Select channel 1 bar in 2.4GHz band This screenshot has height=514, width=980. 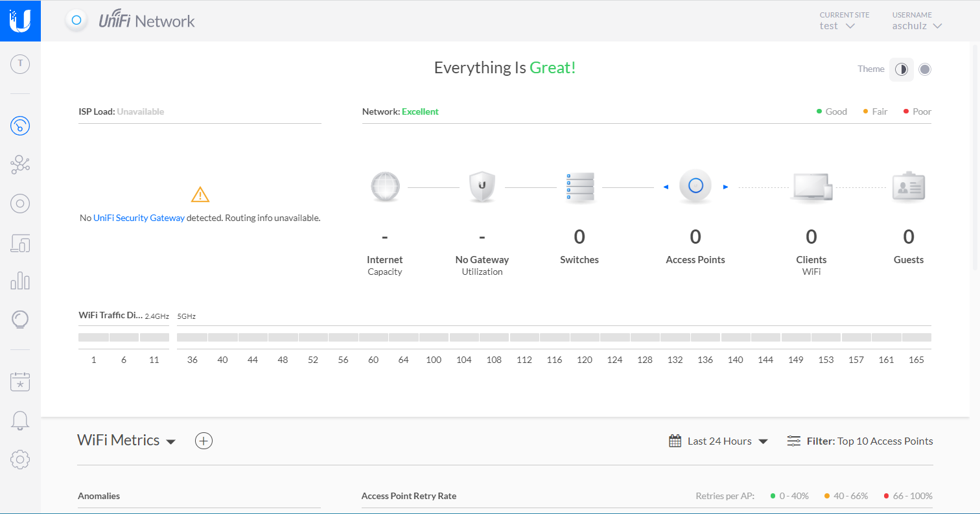pyautogui.click(x=93, y=337)
